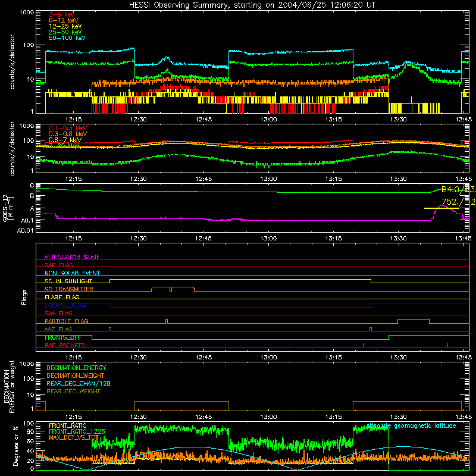Viewport: 476px width, 476px height.
Task: Select the cyan 50-100 keV legend label
Action: pos(67,38)
